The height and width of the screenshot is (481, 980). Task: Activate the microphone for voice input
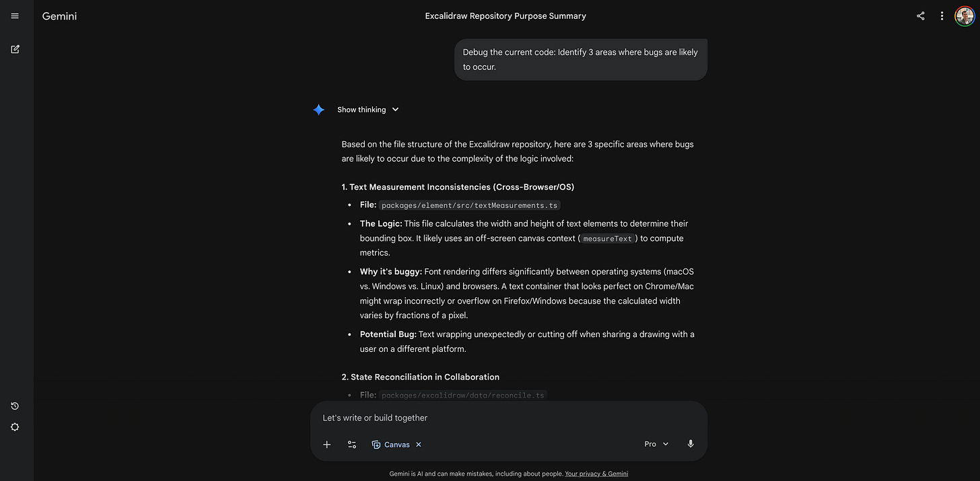click(x=690, y=443)
